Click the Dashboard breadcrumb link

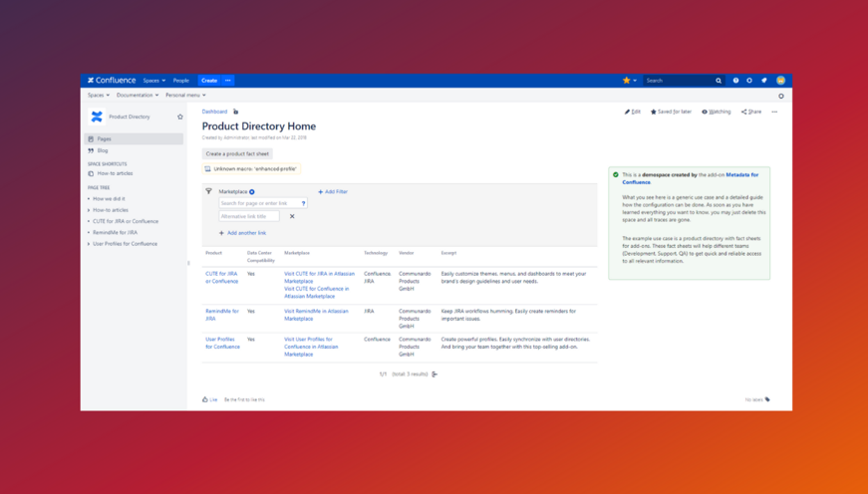[214, 112]
